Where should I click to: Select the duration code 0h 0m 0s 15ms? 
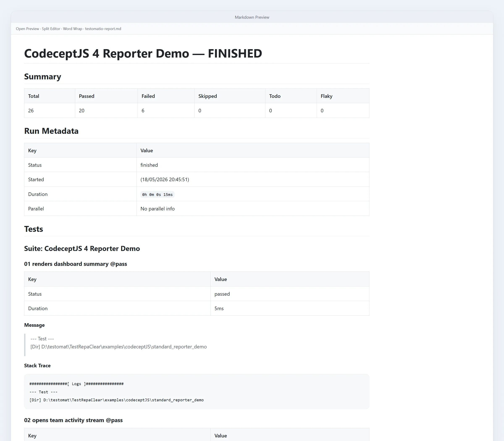point(157,194)
